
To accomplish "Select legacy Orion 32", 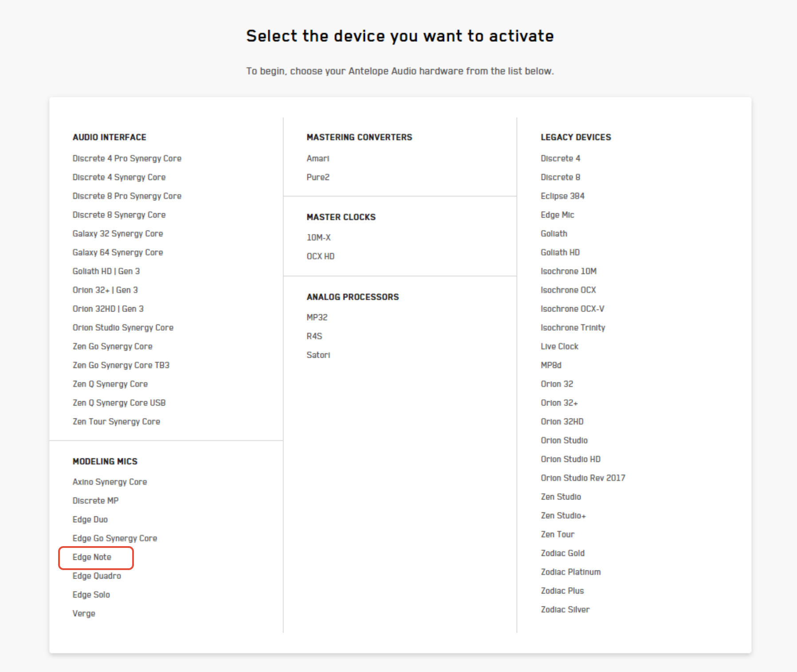I will click(x=557, y=384).
